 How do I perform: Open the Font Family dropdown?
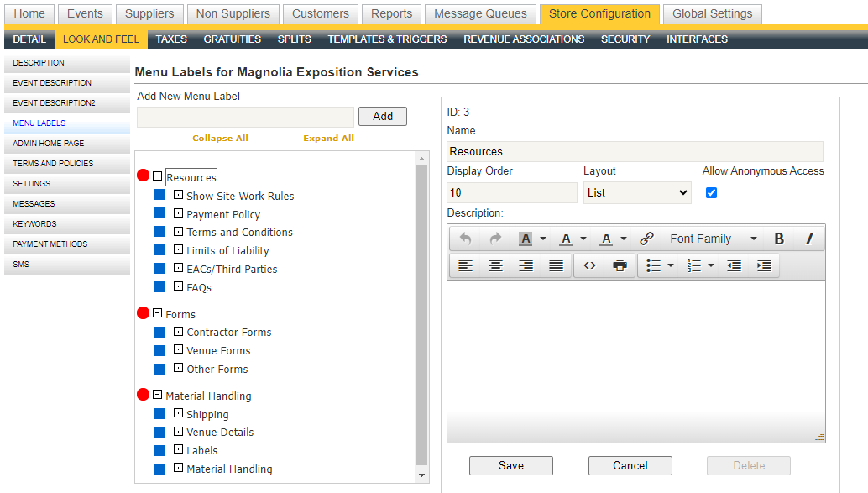[x=712, y=239]
